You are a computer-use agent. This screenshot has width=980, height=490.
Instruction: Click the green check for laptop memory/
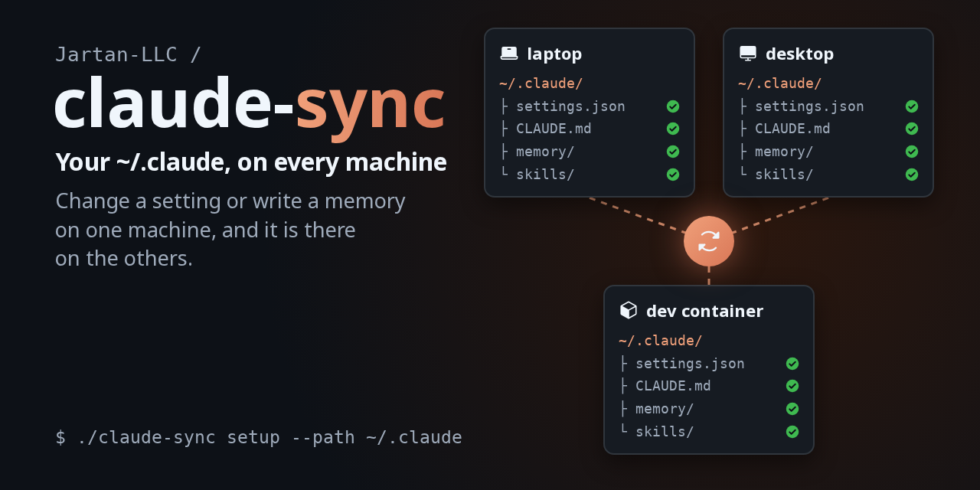pyautogui.click(x=673, y=152)
